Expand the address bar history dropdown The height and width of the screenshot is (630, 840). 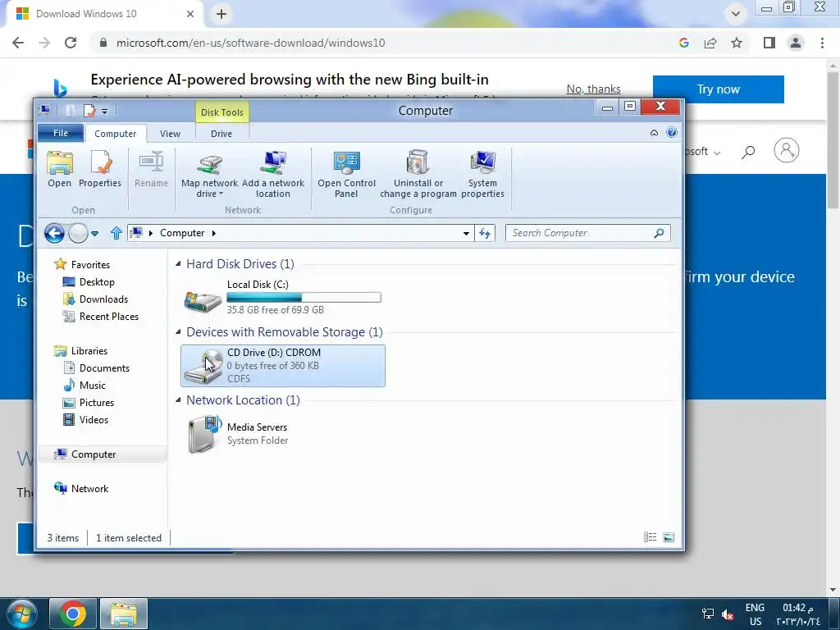point(466,233)
